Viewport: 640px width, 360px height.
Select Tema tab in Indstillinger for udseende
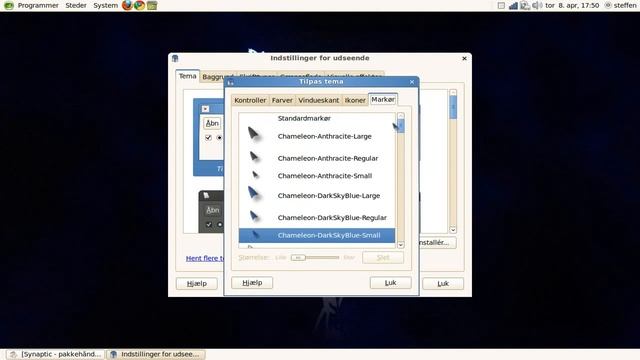pos(187,76)
